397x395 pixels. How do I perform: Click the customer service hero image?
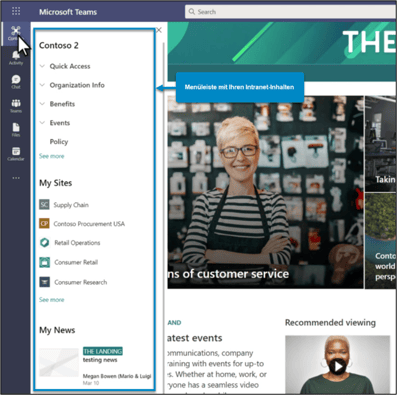(x=265, y=192)
